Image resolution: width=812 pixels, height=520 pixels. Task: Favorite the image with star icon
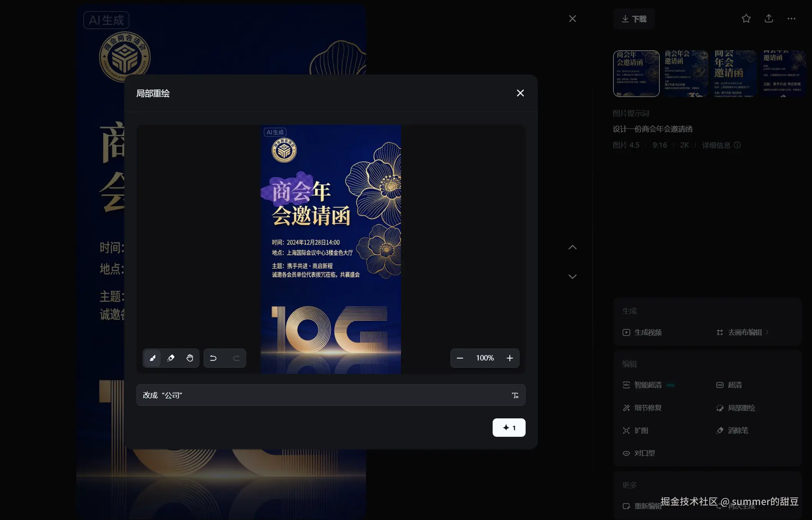click(746, 18)
